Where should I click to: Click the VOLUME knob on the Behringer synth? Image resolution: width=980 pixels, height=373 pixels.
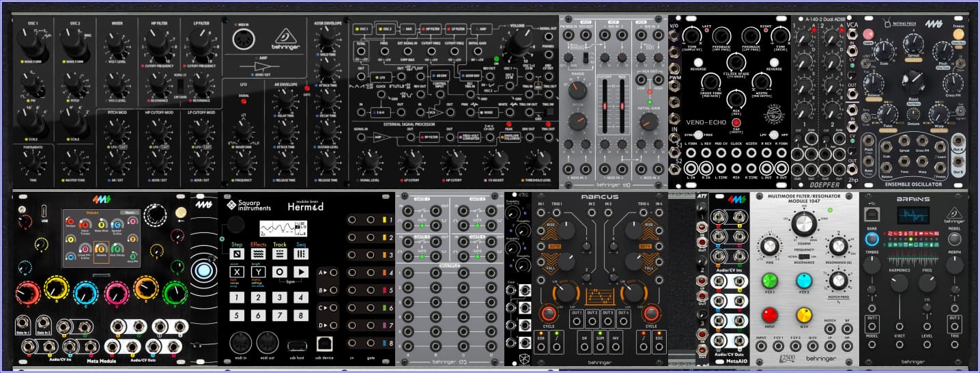(x=516, y=48)
